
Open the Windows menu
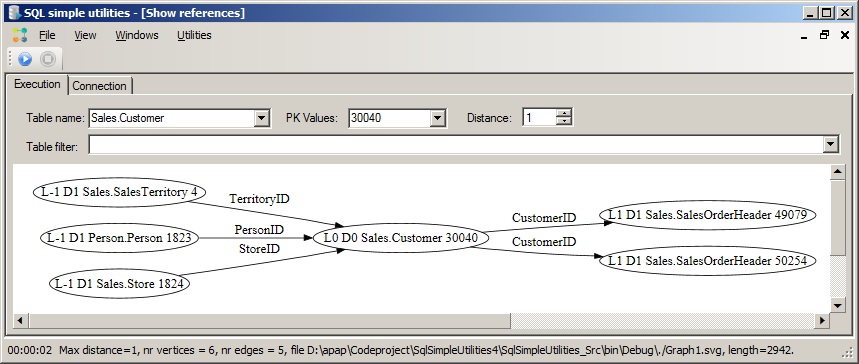[x=136, y=35]
